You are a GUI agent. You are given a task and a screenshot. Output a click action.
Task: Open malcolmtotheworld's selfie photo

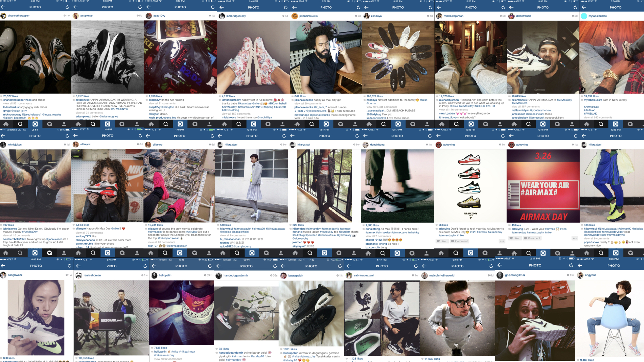tap(457, 318)
